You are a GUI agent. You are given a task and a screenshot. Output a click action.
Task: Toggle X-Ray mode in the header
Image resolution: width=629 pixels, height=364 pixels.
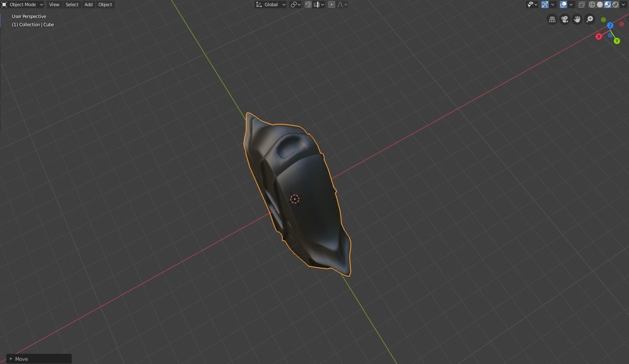pyautogui.click(x=581, y=5)
